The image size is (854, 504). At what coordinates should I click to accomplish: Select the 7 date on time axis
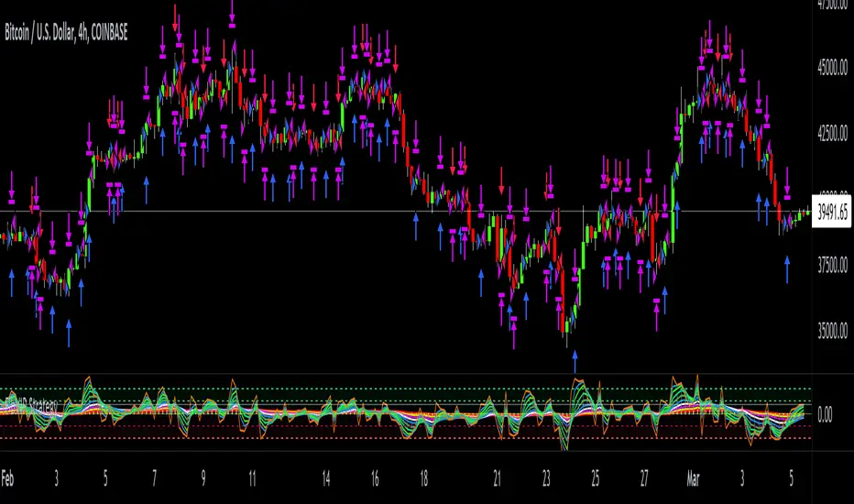tap(155, 479)
